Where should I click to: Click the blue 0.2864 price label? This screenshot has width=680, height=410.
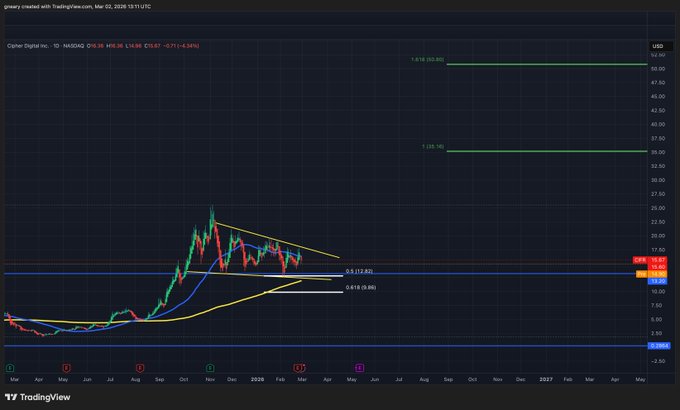coord(659,346)
